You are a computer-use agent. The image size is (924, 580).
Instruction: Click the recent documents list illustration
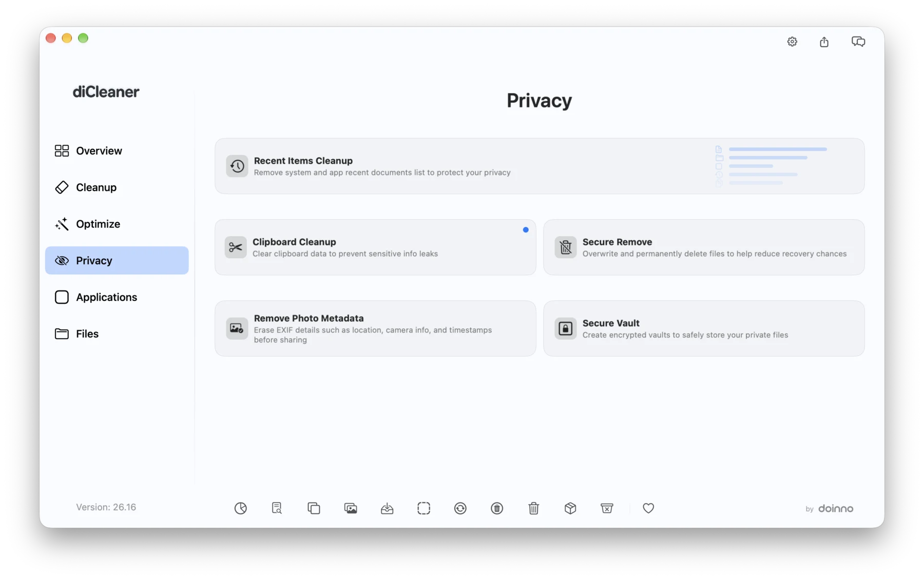point(771,166)
